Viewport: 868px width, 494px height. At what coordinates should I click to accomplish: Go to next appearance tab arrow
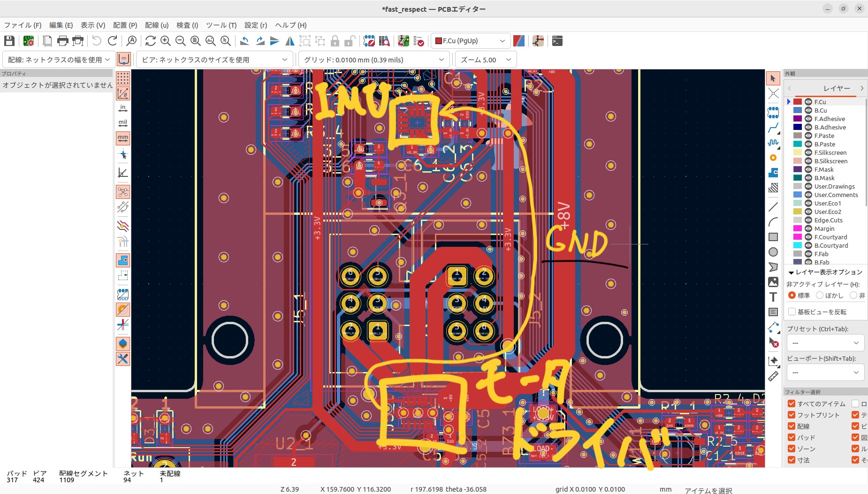point(862,88)
